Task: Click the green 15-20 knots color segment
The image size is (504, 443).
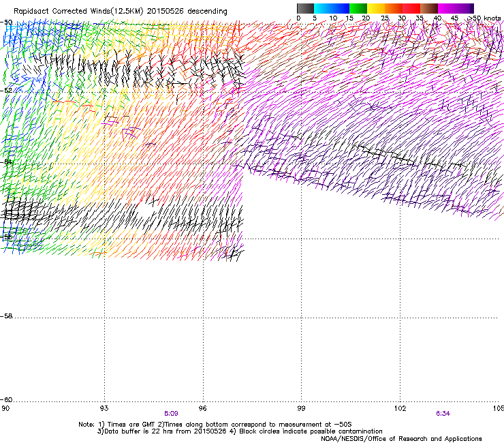Action: tap(358, 8)
